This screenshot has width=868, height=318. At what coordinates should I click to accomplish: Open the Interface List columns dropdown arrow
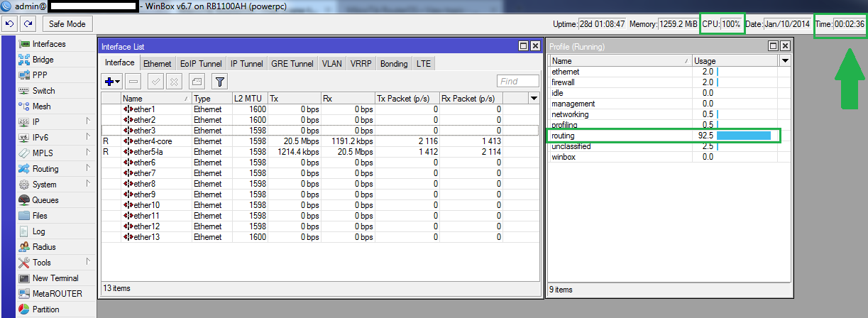(534, 99)
